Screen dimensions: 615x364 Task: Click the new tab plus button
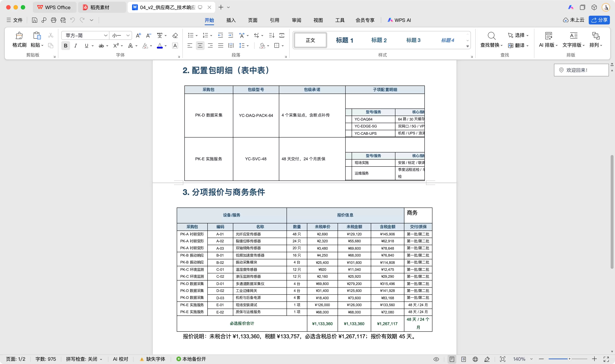(221, 7)
